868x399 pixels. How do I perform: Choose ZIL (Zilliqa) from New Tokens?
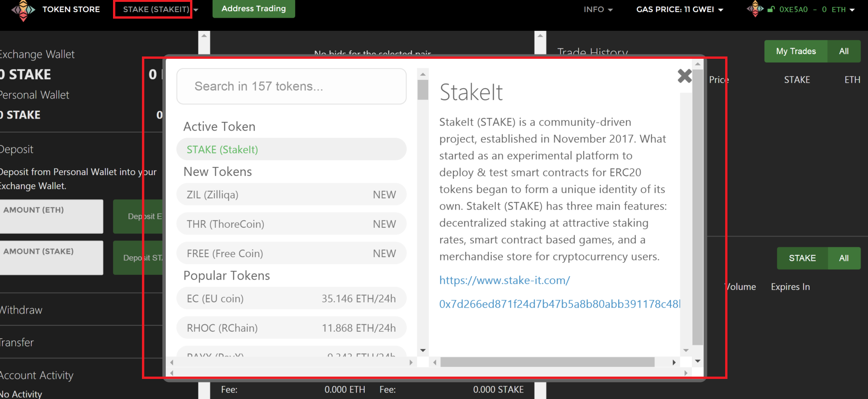[291, 195]
